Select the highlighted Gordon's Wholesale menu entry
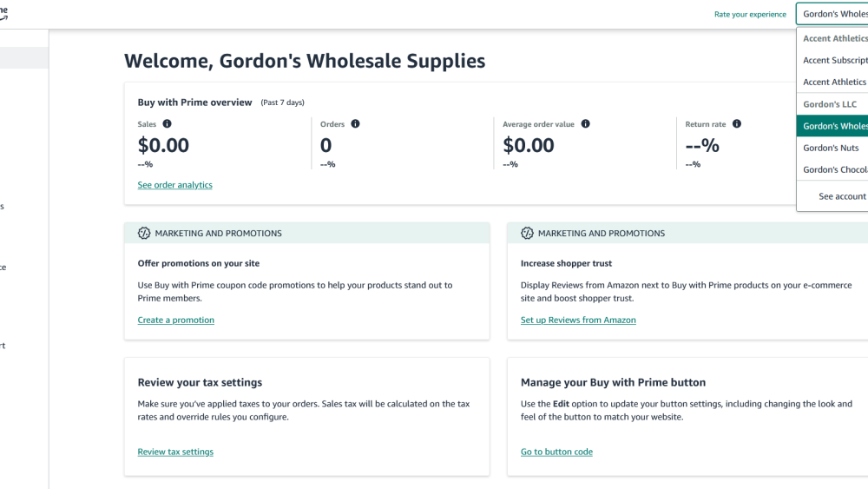 (835, 127)
